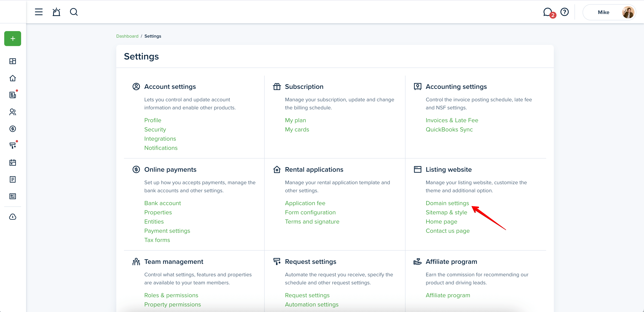Open Roles & permissions link

[x=171, y=295]
